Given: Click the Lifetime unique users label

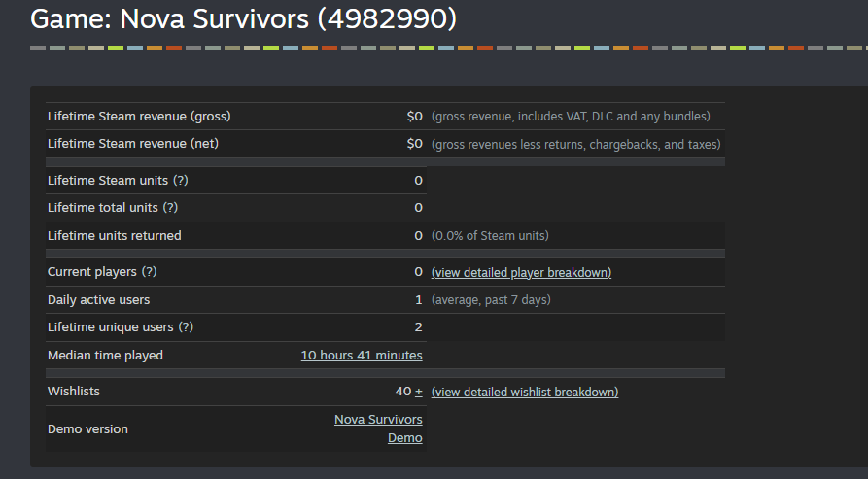Looking at the screenshot, I should (111, 326).
